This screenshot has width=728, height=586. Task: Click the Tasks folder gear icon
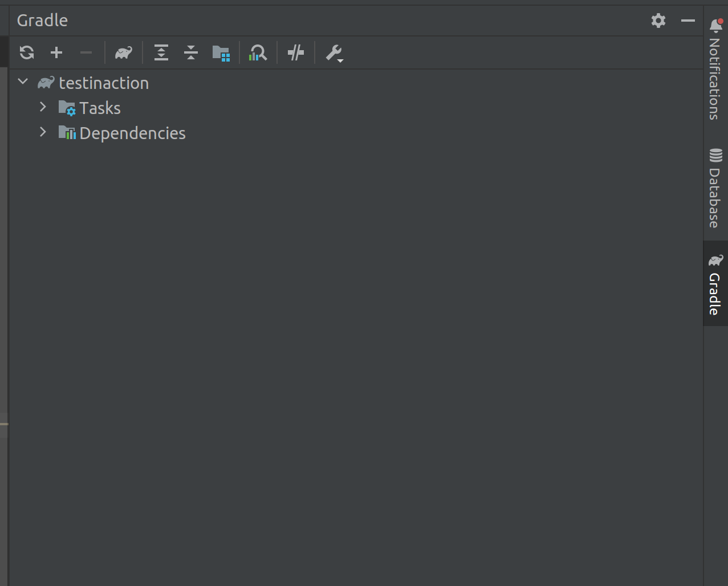pyautogui.click(x=67, y=108)
